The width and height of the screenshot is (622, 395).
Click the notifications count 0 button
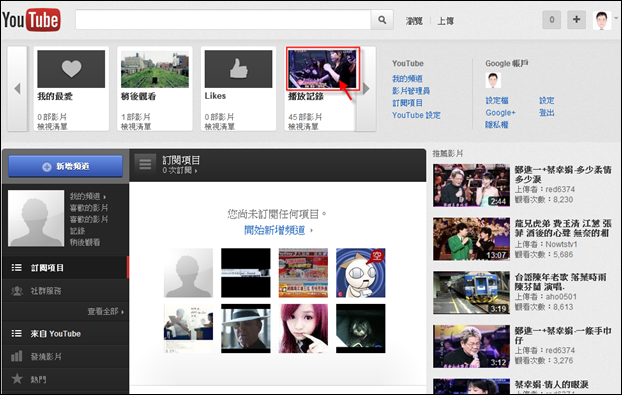[551, 19]
